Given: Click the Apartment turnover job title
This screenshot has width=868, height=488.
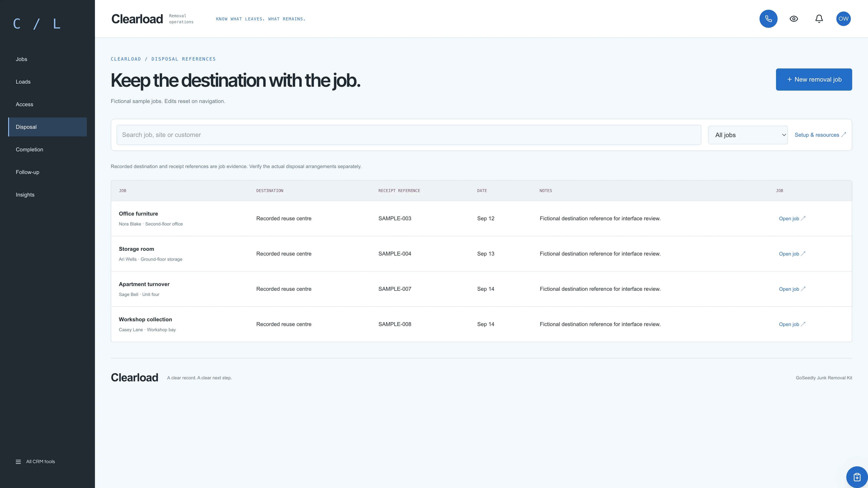Looking at the screenshot, I should pyautogui.click(x=144, y=284).
